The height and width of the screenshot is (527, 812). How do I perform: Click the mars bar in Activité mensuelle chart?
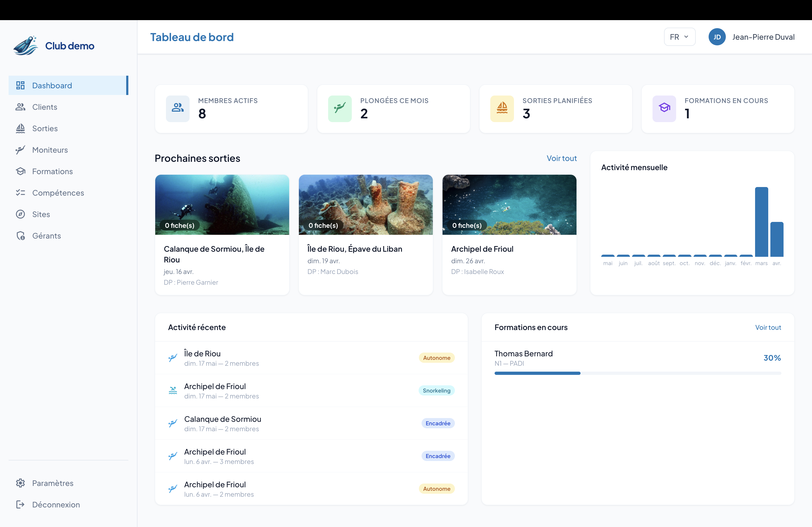point(761,222)
